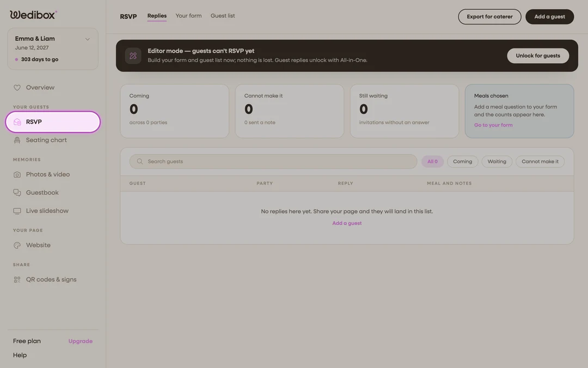Click the 'Free plan' text

tap(27, 341)
